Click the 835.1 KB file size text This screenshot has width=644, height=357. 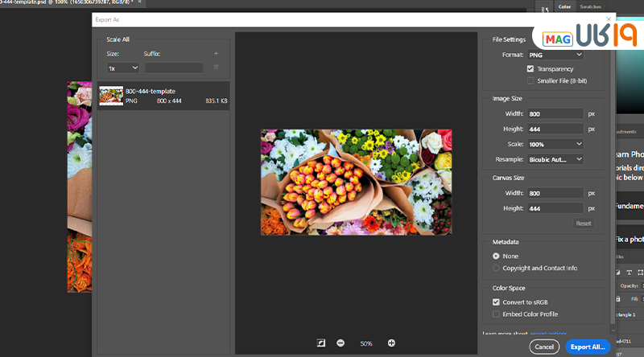[216, 101]
